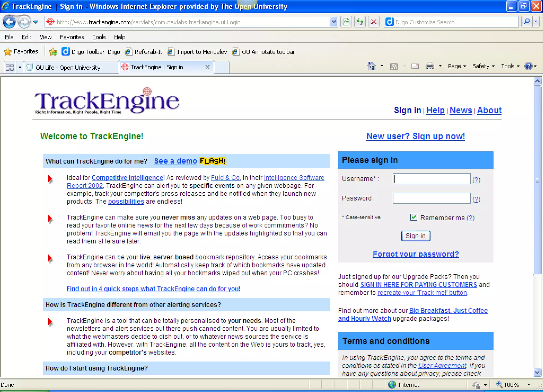This screenshot has height=392, width=543.
Task: Open the zoom level dropdown arrow
Action: (529, 385)
